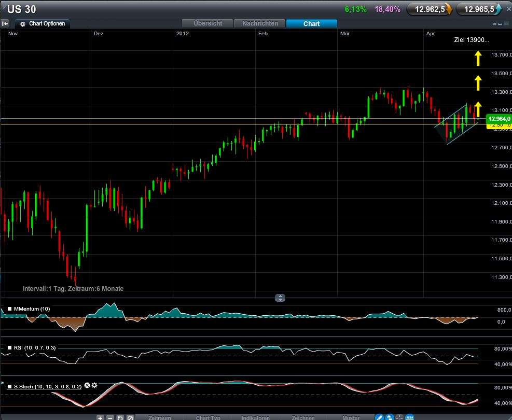Click the gear icon beside Chart Optionen

point(22,24)
